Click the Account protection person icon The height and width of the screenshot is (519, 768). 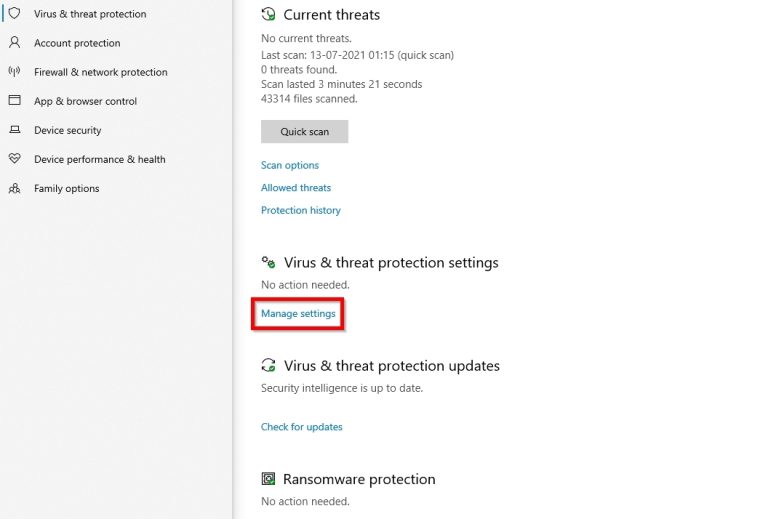pos(14,43)
